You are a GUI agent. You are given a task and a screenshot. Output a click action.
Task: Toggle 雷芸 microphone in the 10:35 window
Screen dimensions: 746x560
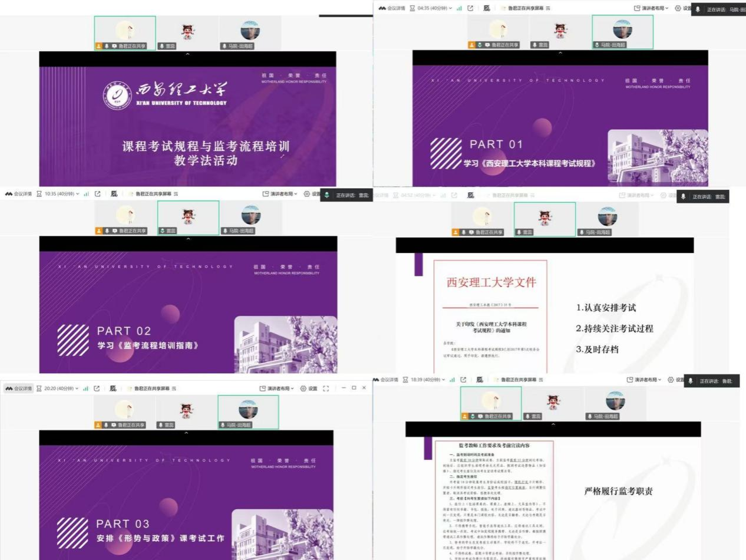point(163,230)
